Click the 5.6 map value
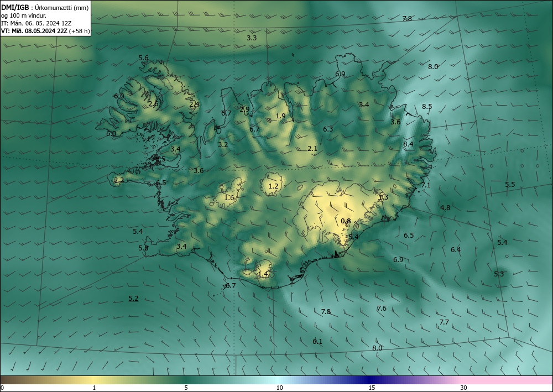This screenshot has width=553, height=392. [x=143, y=58]
